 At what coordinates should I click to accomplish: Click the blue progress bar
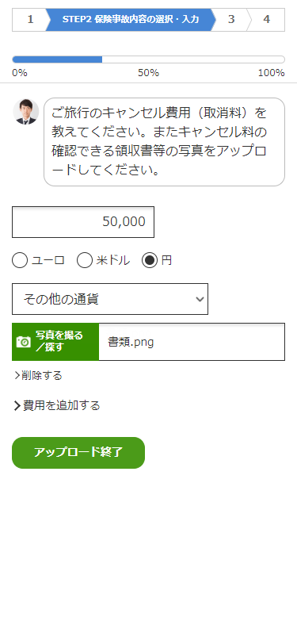pos(58,59)
